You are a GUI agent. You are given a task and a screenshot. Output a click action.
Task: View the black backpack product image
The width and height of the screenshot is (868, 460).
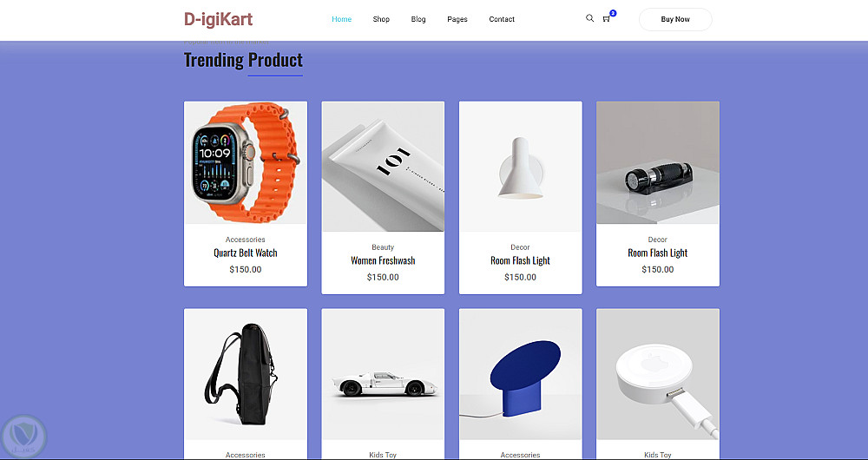[x=246, y=374]
